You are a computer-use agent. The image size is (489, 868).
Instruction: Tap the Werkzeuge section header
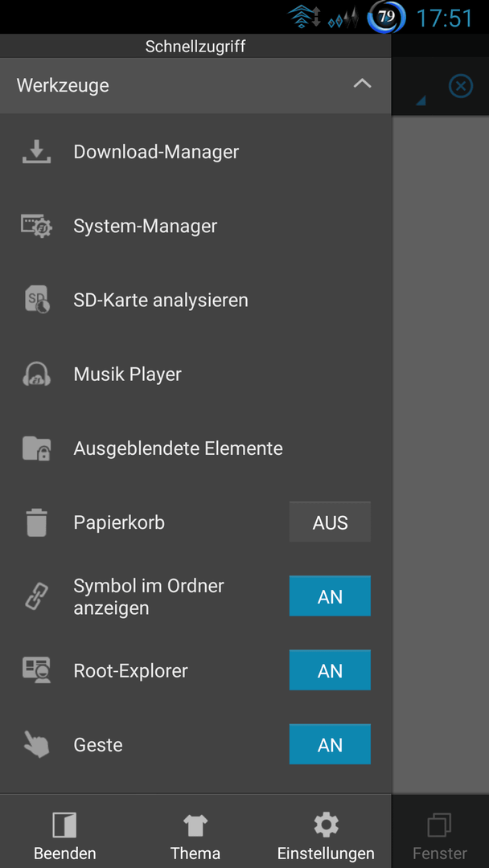(x=195, y=86)
